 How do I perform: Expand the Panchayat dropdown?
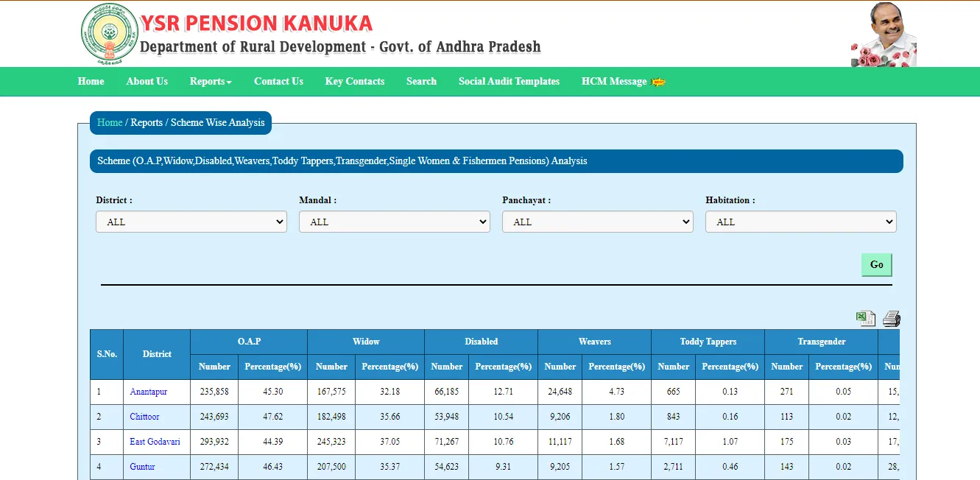(x=598, y=222)
